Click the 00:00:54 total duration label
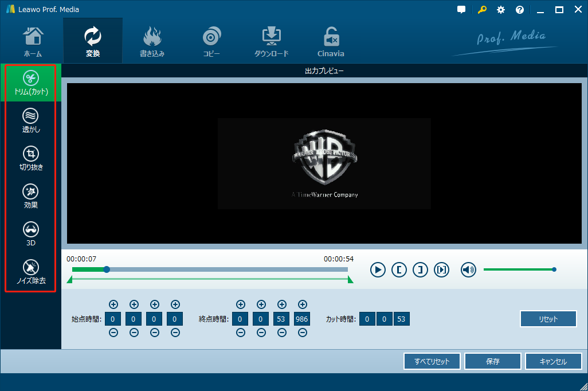This screenshot has height=391, width=588. [x=339, y=259]
